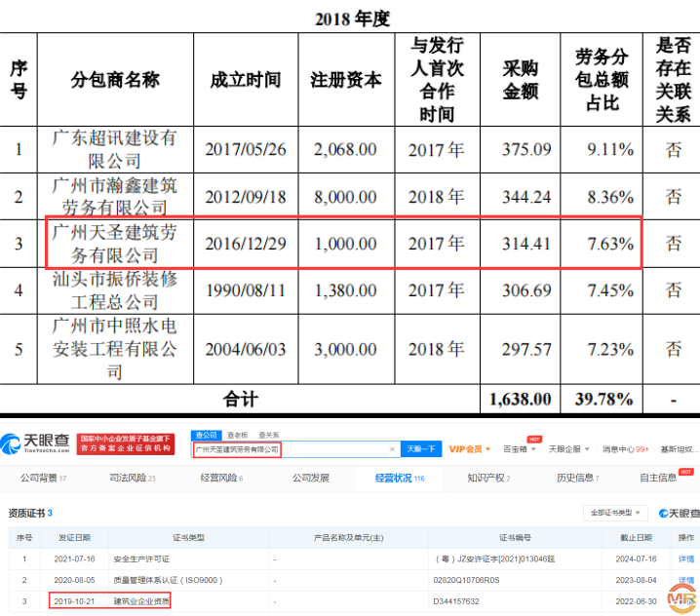Open the 国家中小企业发展子基金旗下 official badge
This screenshot has height=616, width=700.
126,443
